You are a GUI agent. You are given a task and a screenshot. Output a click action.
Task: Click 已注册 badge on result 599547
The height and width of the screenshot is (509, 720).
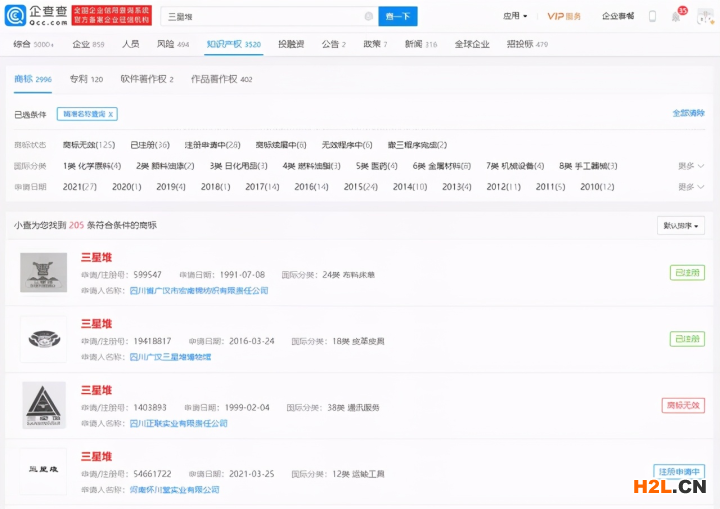(x=687, y=272)
